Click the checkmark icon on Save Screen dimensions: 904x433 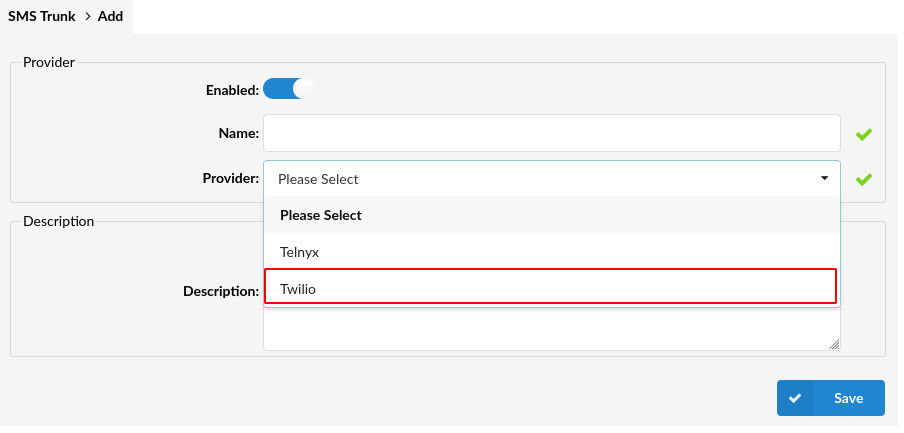795,398
